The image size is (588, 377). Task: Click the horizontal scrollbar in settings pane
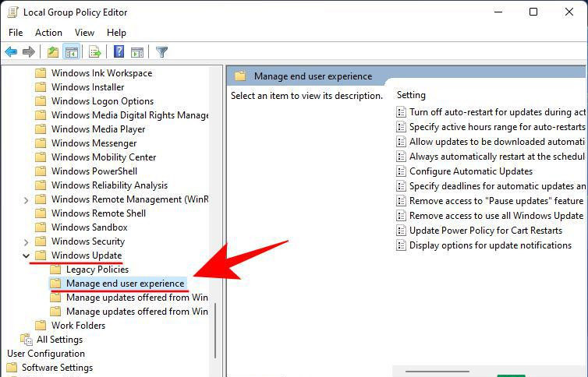click(437, 372)
